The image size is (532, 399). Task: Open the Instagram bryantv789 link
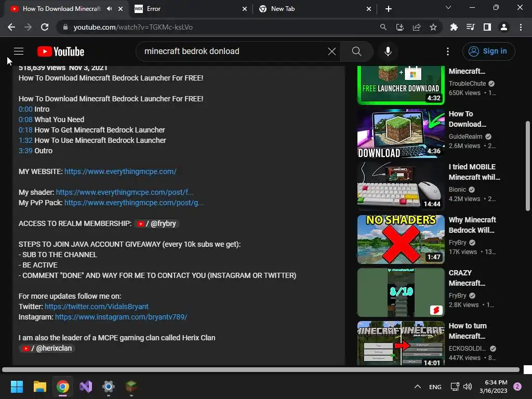click(121, 317)
